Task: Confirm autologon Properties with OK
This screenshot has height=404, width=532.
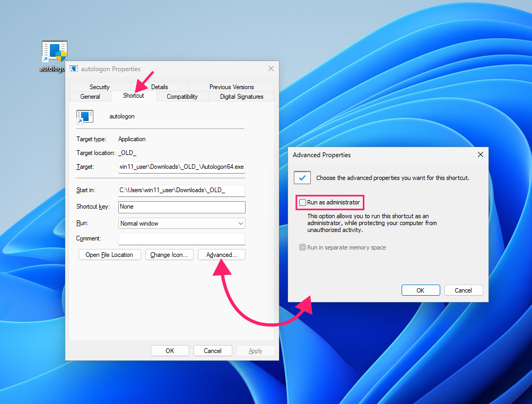Action: 170,351
